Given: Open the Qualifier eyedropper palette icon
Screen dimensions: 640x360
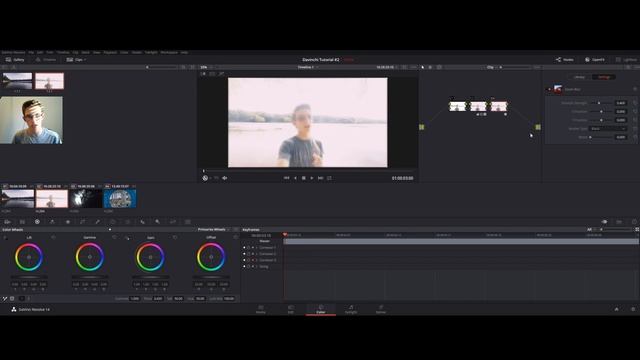Looking at the screenshot, I should click(x=98, y=222).
